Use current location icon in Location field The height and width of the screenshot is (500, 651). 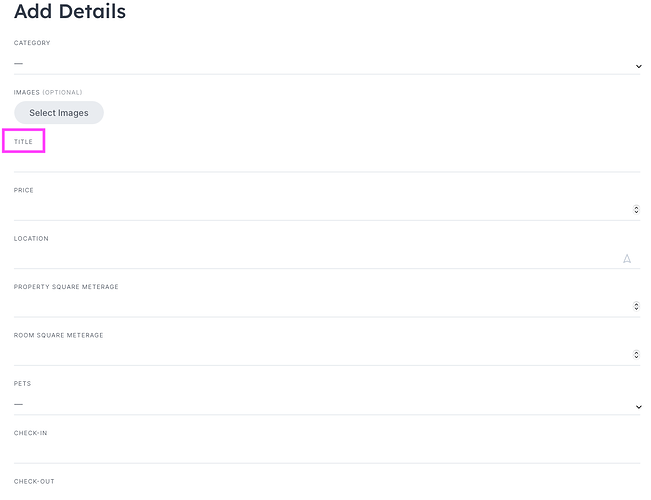pos(627,258)
